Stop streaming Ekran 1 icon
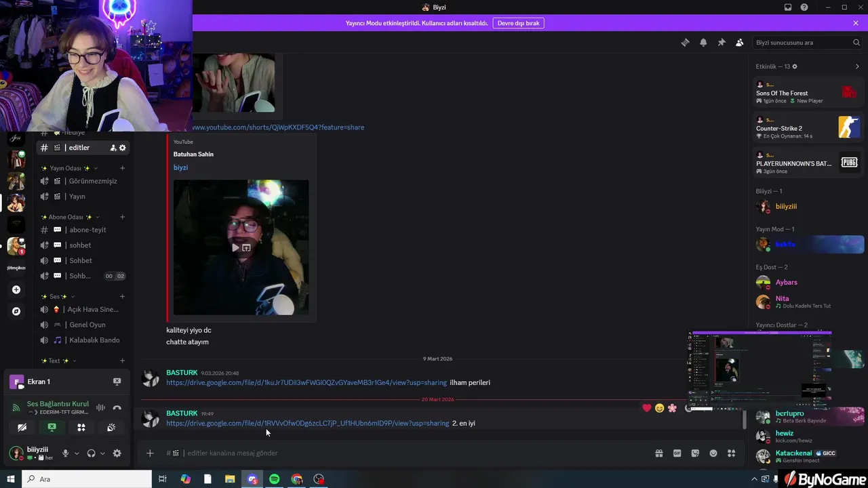 pos(117,382)
